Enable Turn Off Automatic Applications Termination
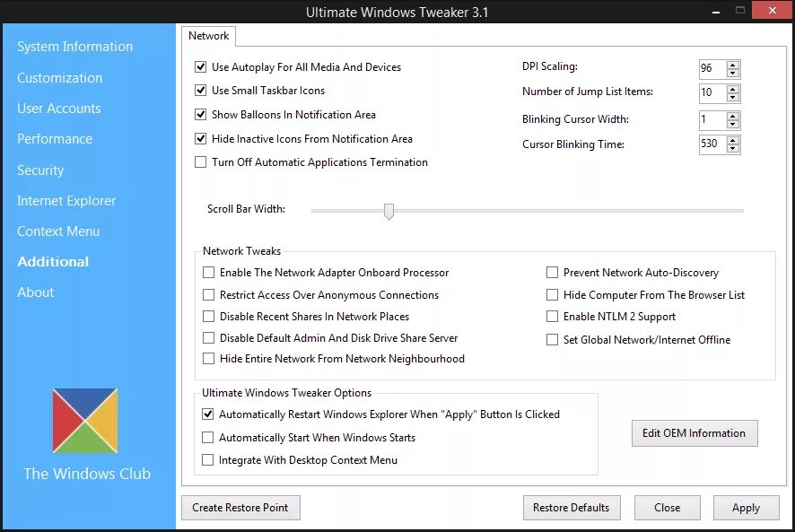The height and width of the screenshot is (532, 795). (201, 161)
